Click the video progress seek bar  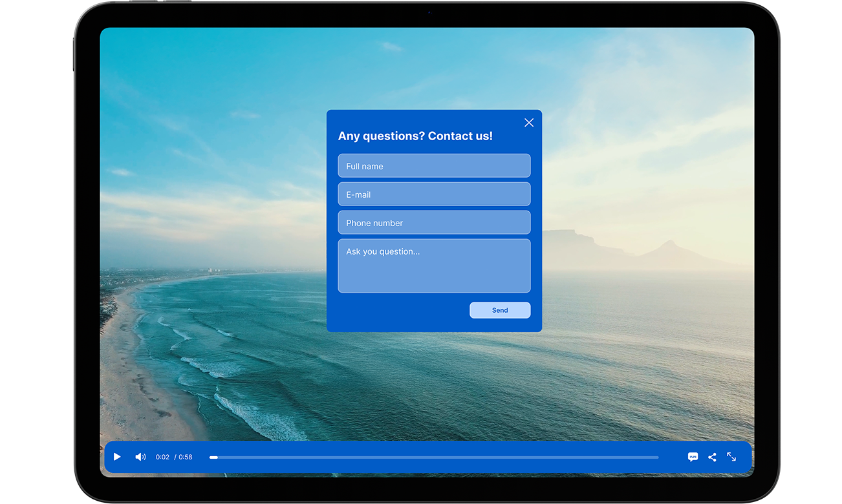coord(434,457)
